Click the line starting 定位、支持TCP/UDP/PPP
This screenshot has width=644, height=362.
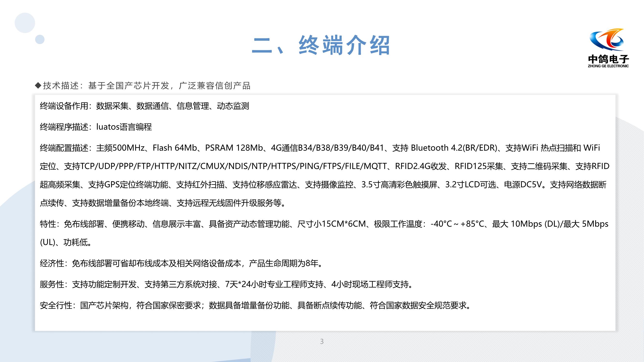[325, 166]
